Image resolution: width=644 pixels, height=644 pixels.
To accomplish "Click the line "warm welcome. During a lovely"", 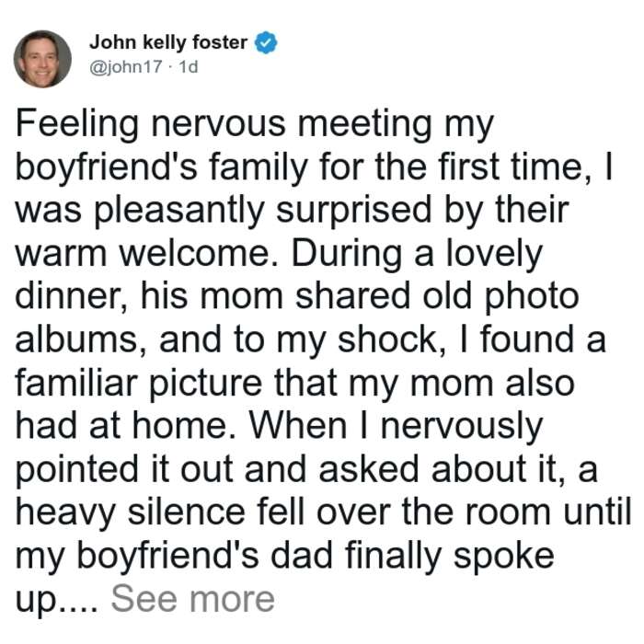I will pyautogui.click(x=280, y=254).
